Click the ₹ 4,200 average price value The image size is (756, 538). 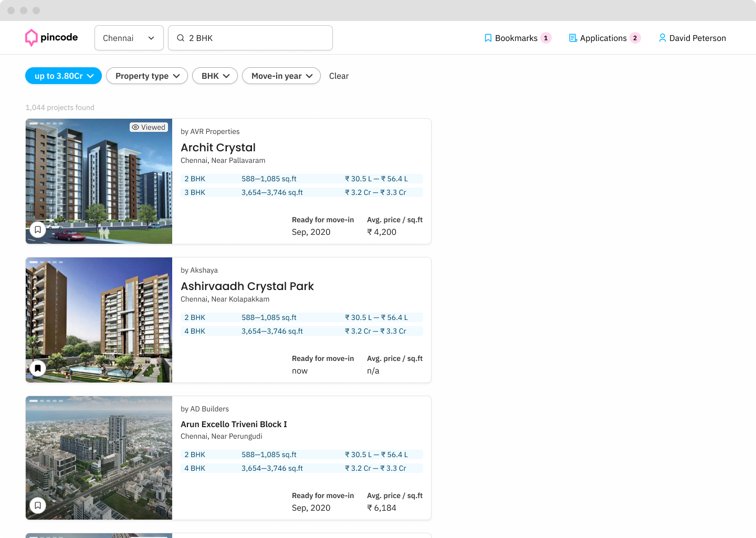pyautogui.click(x=382, y=232)
